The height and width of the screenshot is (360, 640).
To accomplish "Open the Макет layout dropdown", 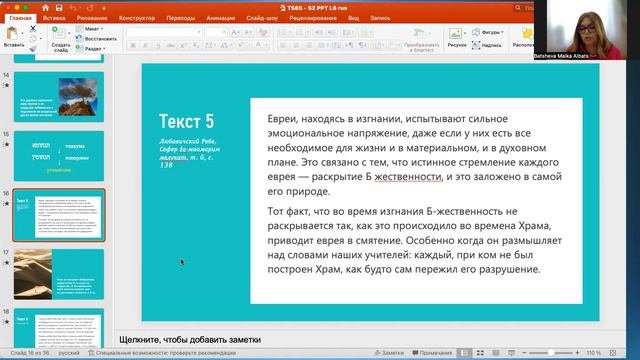I will coord(90,29).
